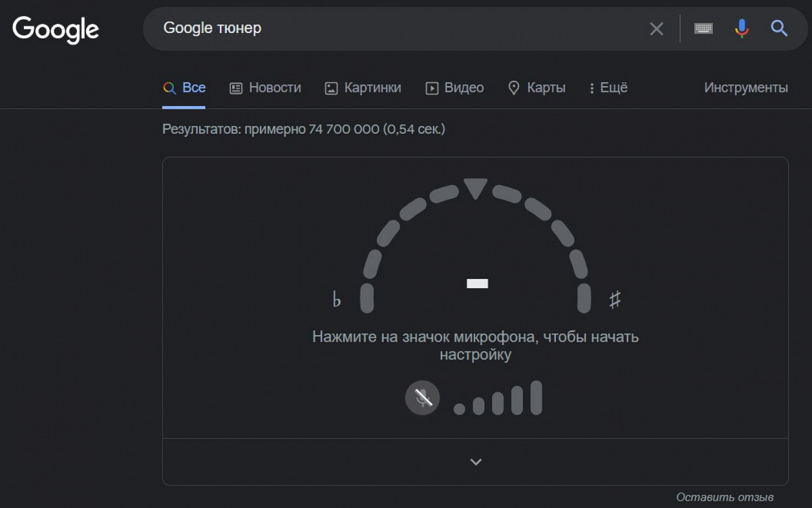Open the Карты tab
The height and width of the screenshot is (508, 812).
tap(536, 88)
